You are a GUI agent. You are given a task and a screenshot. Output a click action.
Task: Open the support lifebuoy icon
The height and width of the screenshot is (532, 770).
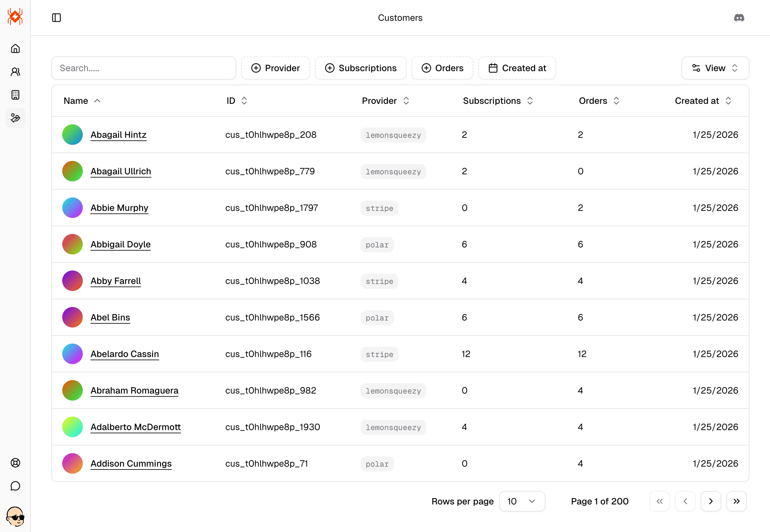point(15,463)
